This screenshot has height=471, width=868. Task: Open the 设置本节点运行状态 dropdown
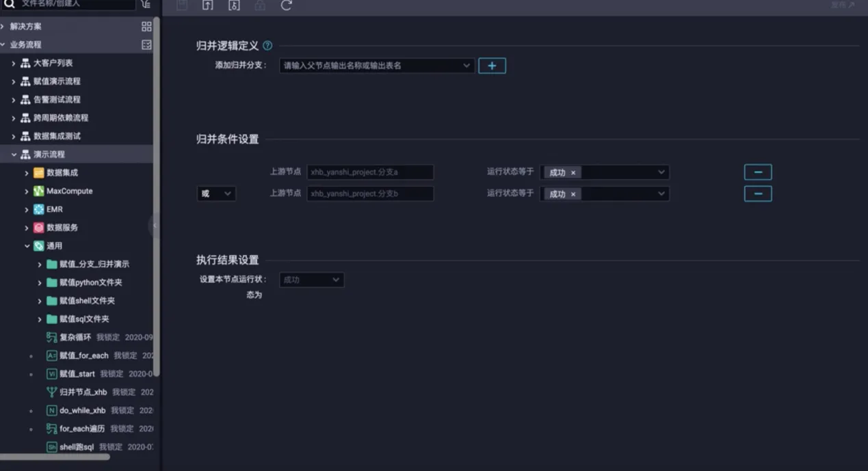pyautogui.click(x=312, y=280)
